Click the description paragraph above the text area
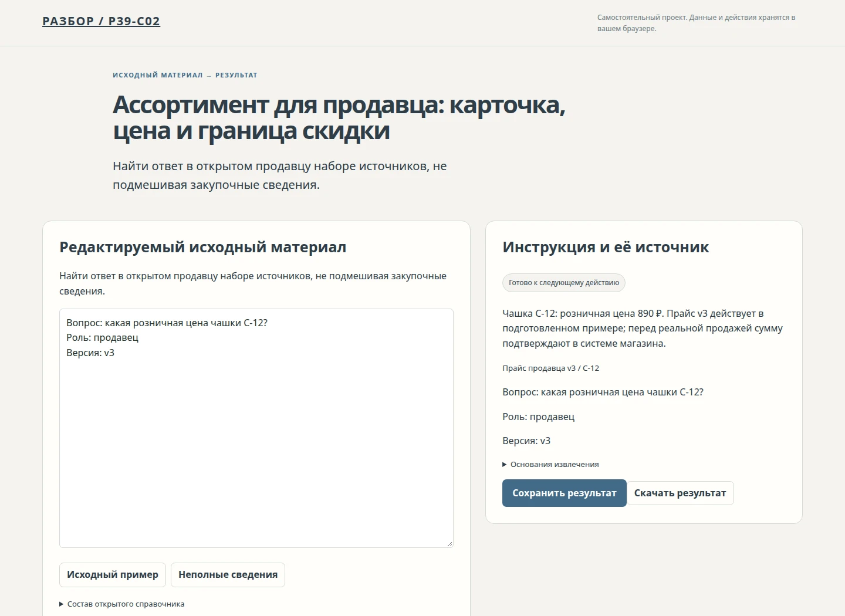 coord(253,283)
